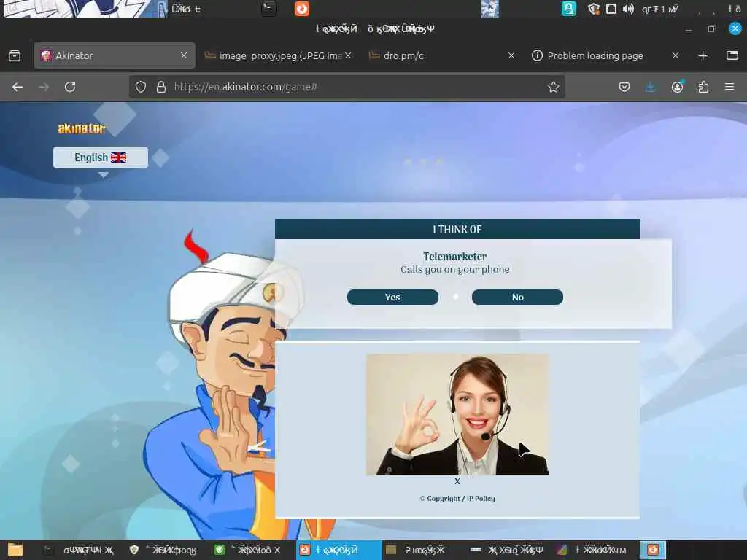This screenshot has height=560, width=747.
Task: Click the orange browser icon at taskbar end
Action: click(653, 550)
